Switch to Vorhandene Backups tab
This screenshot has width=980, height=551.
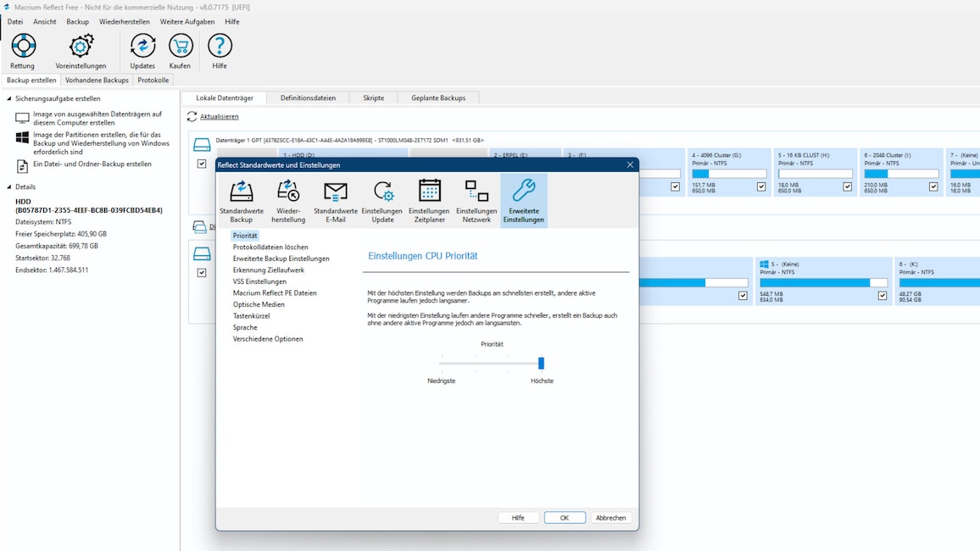[x=97, y=80]
